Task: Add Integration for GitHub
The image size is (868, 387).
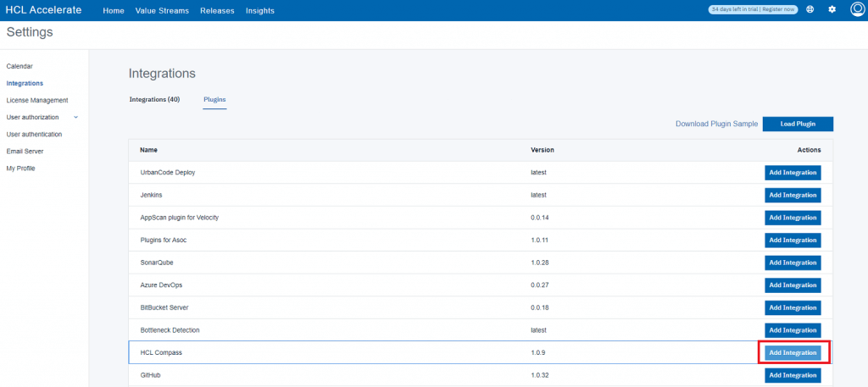Action: pyautogui.click(x=793, y=375)
